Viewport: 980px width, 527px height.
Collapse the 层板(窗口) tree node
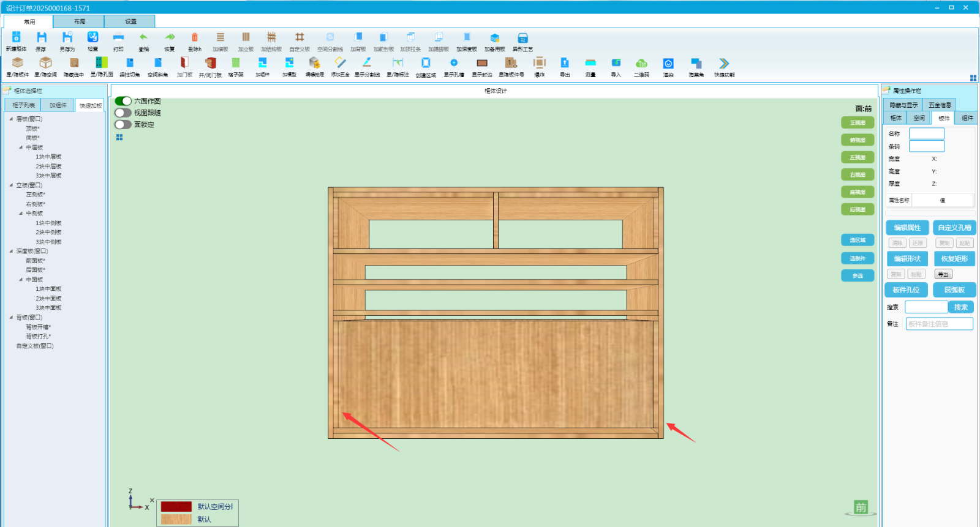coord(11,119)
